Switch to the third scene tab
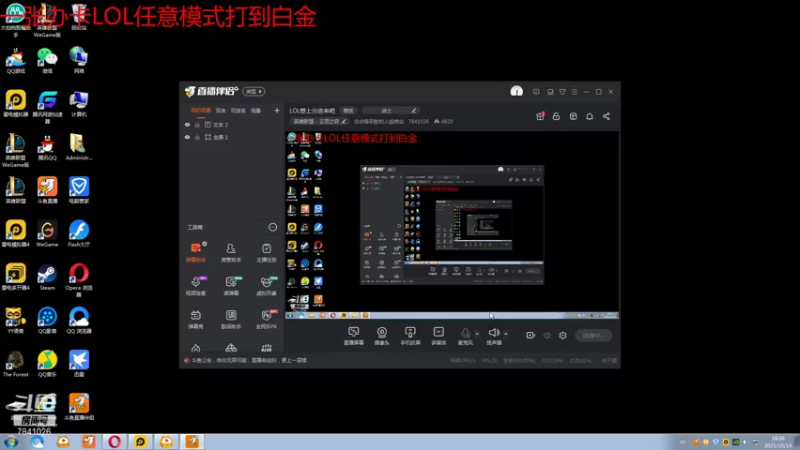This screenshot has height=450, width=800. [238, 110]
